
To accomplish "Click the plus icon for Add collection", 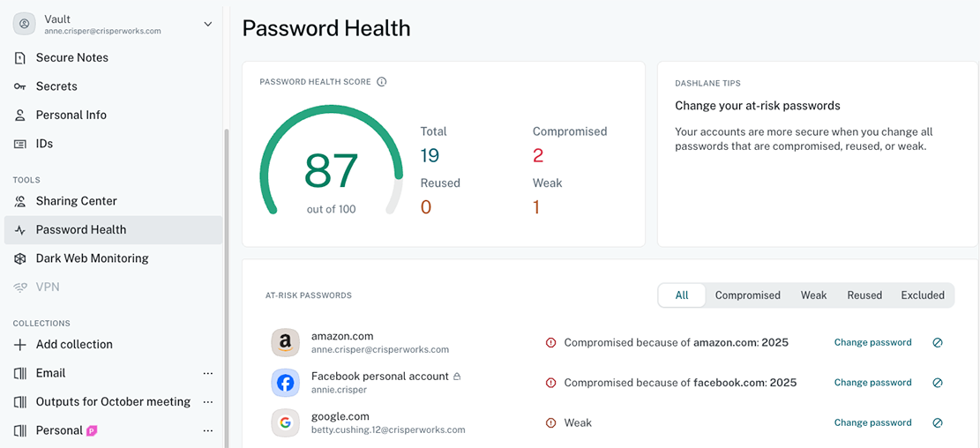I will [20, 345].
